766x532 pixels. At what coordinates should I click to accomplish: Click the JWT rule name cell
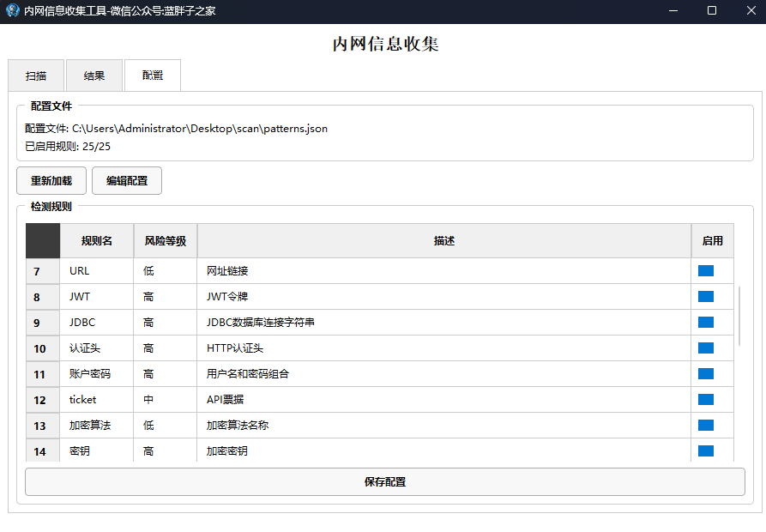click(x=97, y=297)
